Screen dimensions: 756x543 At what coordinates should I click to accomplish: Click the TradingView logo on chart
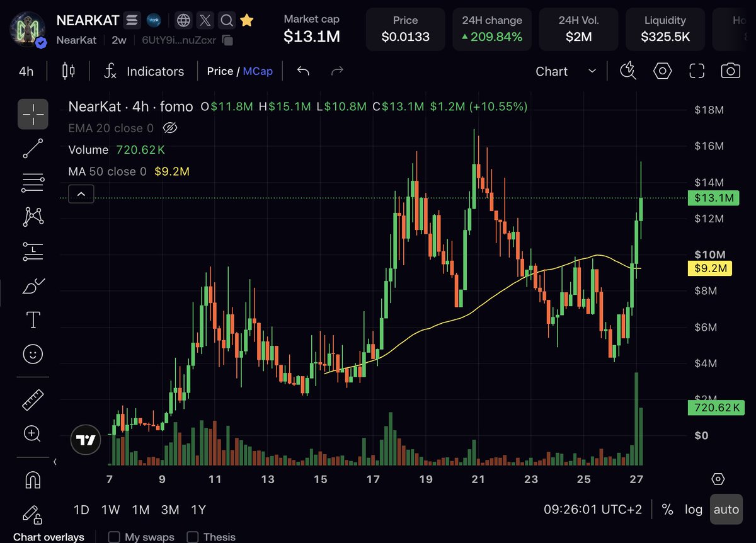click(x=86, y=440)
